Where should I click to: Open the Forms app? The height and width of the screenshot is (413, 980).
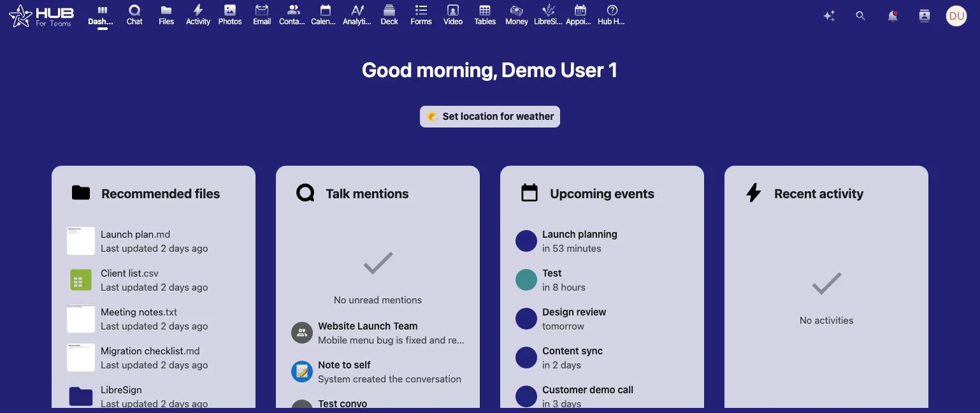tap(421, 15)
